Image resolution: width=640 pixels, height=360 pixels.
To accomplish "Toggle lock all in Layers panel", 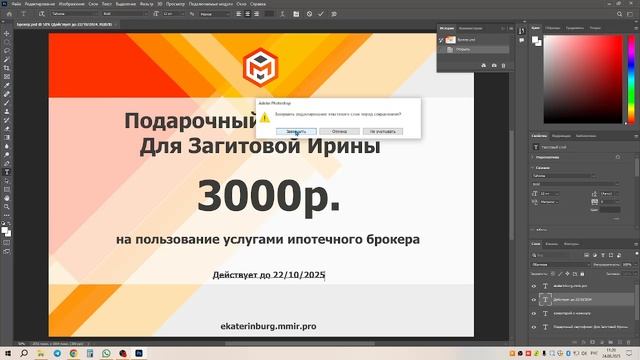I will (582, 274).
